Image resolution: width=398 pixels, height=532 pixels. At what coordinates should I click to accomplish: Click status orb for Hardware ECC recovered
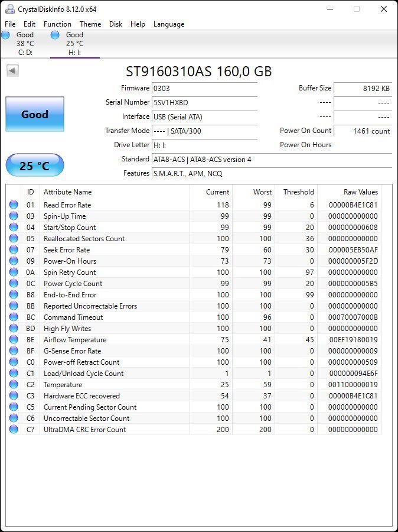coord(14,395)
